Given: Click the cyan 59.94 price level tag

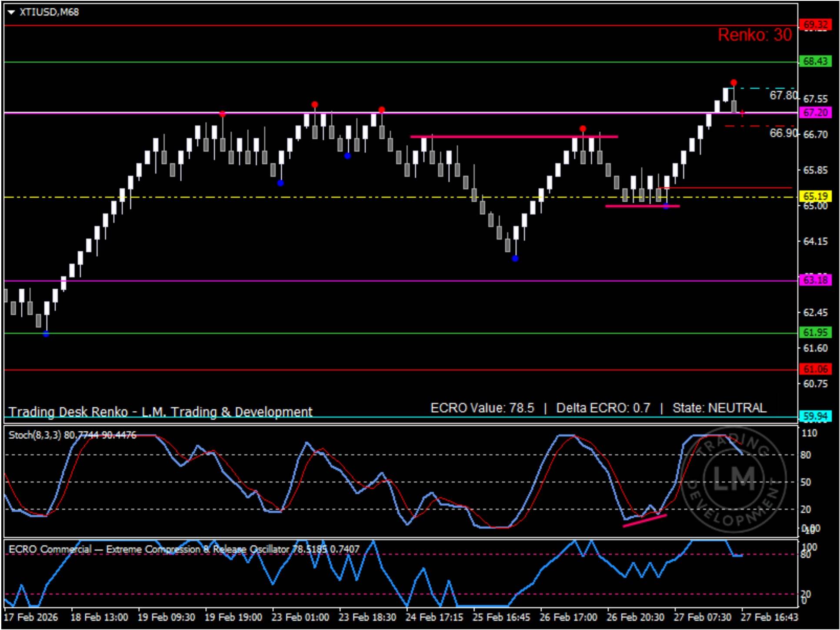Looking at the screenshot, I should point(815,417).
